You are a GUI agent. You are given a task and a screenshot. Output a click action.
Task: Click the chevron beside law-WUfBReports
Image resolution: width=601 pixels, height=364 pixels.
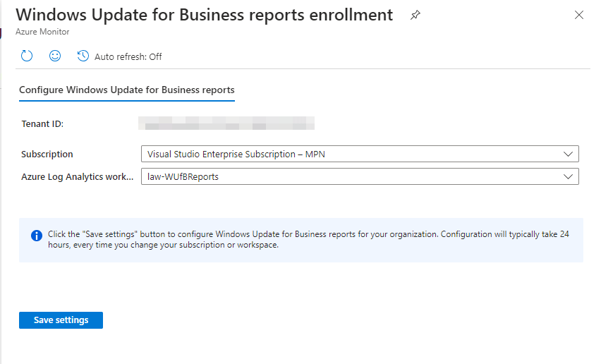coord(569,176)
